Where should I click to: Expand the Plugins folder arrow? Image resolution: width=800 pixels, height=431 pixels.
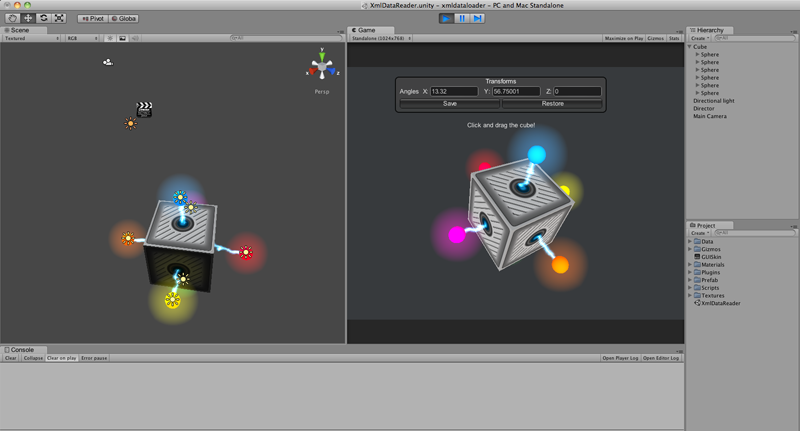pyautogui.click(x=690, y=272)
